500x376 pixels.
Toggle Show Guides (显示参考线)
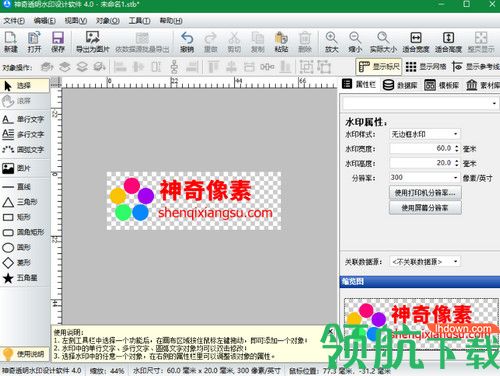point(476,67)
